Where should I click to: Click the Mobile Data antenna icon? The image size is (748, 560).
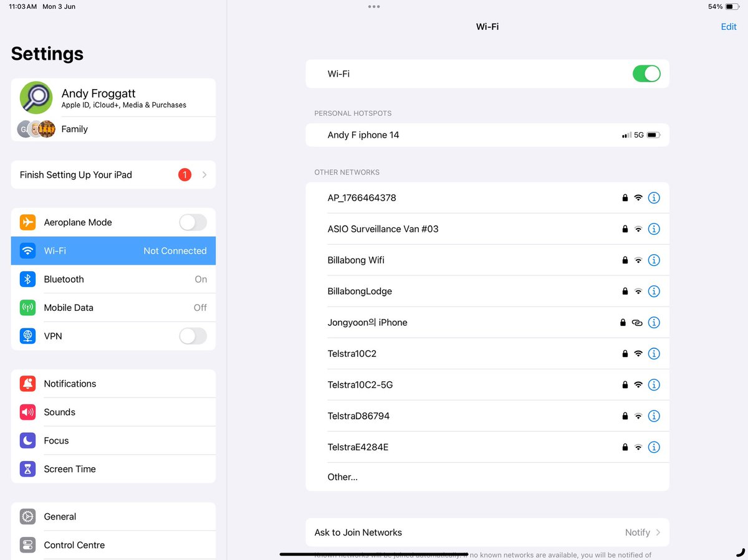[27, 308]
